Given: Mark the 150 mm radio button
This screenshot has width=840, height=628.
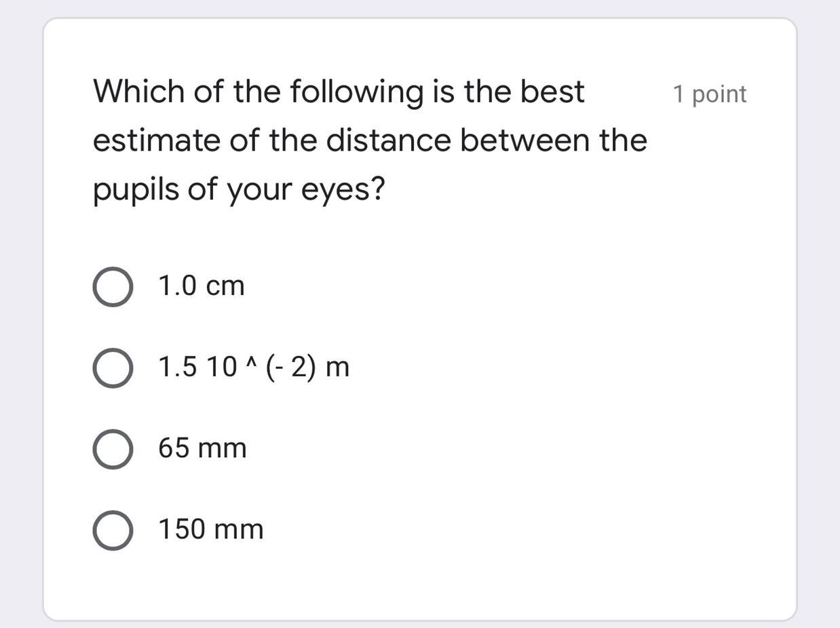Looking at the screenshot, I should click(113, 530).
